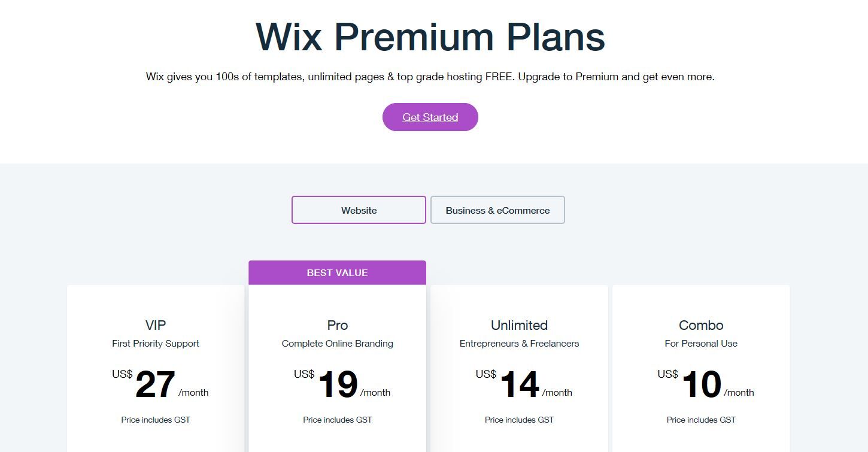The image size is (868, 452).
Task: Select the VIP plan title
Action: tap(156, 325)
